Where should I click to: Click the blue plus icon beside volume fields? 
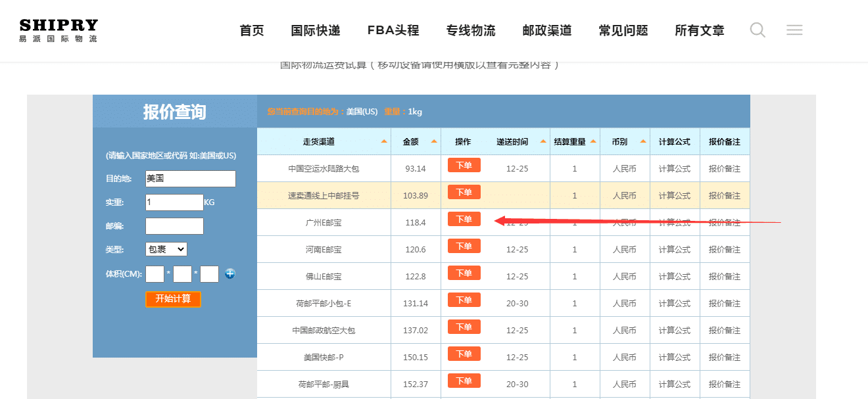229,273
